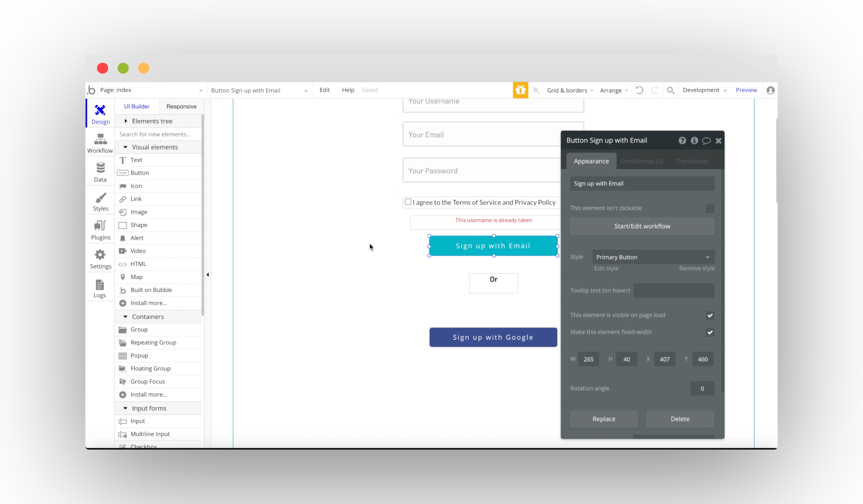This screenshot has height=504, width=863.
Task: Click the comment bubble icon
Action: click(x=706, y=141)
